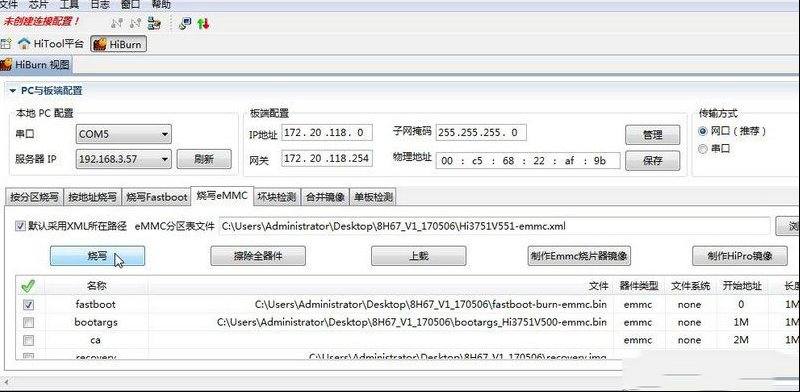The image size is (800, 392).
Task: Click the ca name cell
Action: (x=95, y=340)
